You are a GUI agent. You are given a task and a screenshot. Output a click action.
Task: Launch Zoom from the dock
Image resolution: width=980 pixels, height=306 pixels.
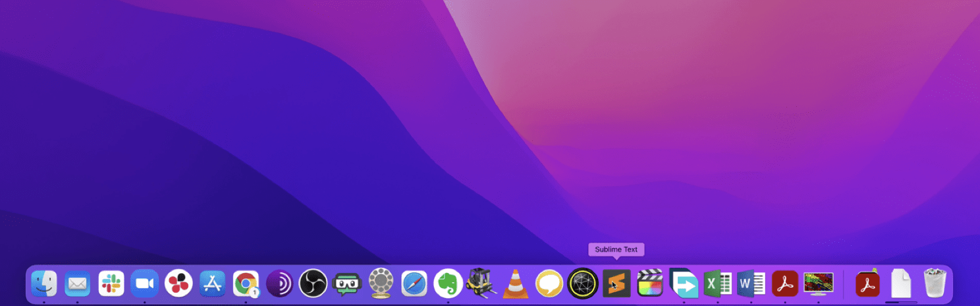click(x=145, y=284)
